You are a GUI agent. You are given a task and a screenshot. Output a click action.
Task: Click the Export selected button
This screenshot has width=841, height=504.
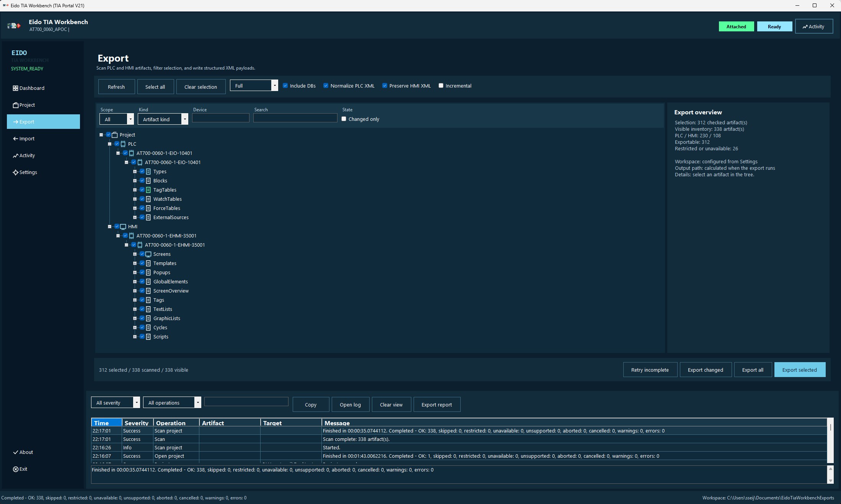coord(800,370)
